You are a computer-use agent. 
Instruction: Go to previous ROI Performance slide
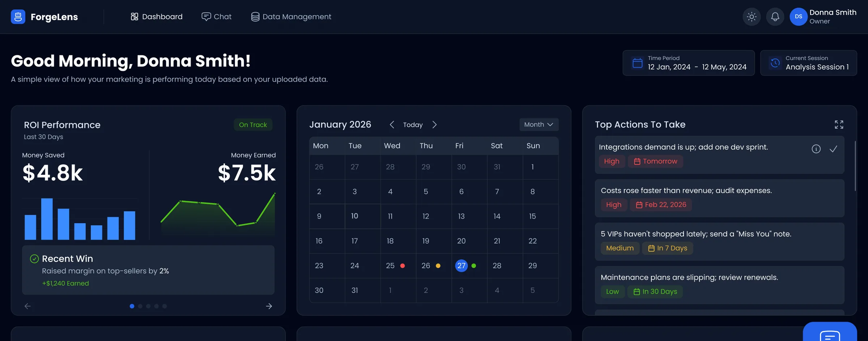27,306
